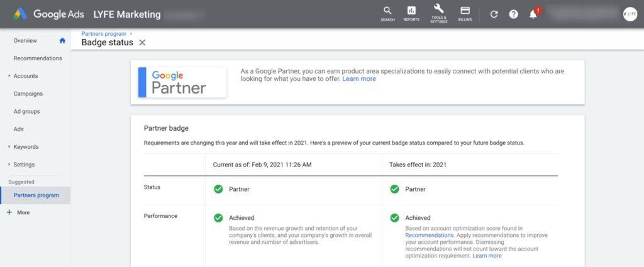Open Tools & Settings wrench icon
The width and height of the screenshot is (644, 267).
[438, 14]
